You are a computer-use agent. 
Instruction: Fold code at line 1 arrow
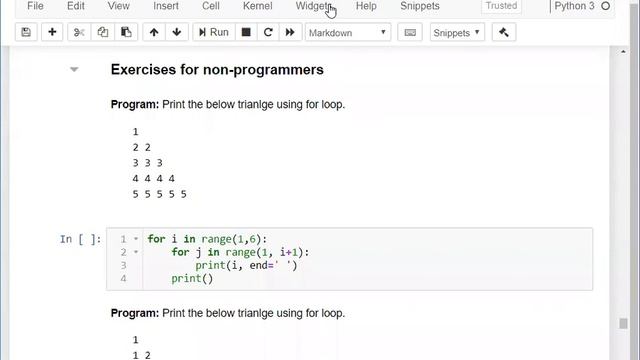point(136,239)
